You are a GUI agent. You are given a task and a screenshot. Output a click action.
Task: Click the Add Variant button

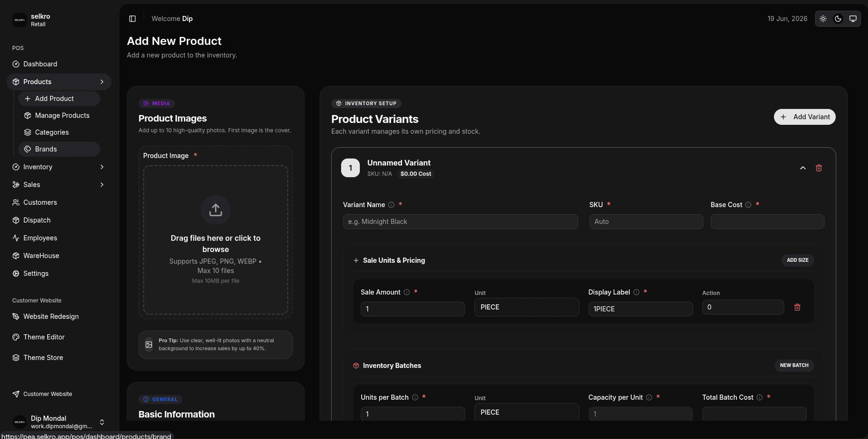click(x=805, y=117)
